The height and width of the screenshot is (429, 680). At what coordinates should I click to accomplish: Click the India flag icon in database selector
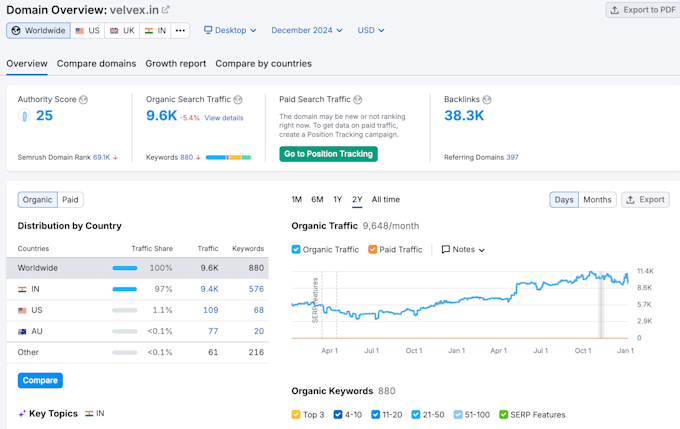pyautogui.click(x=149, y=31)
